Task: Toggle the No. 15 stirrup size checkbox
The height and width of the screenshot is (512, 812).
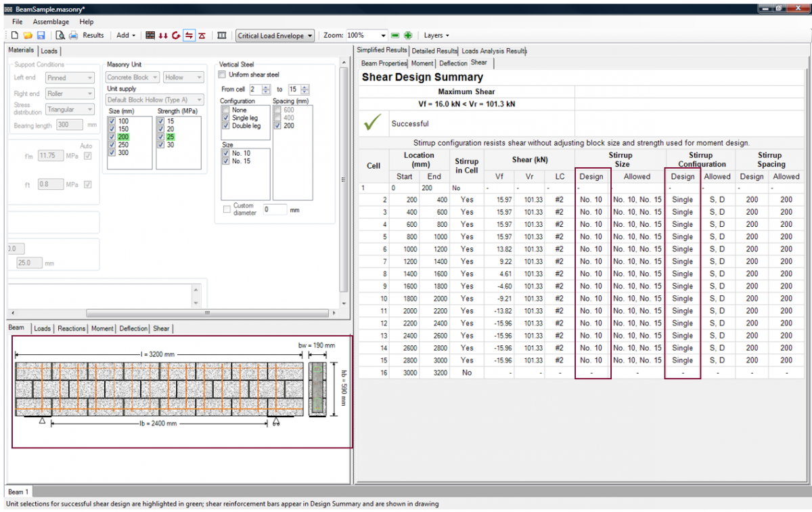Action: pyautogui.click(x=226, y=161)
